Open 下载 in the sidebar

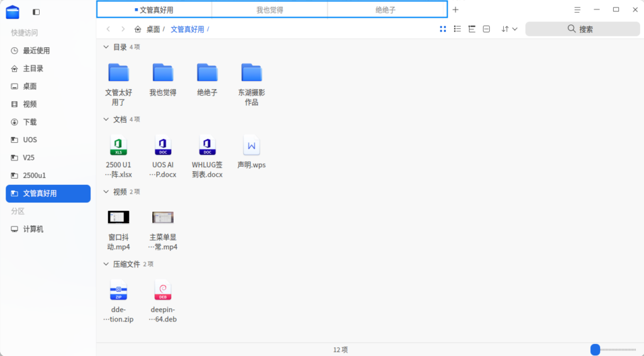click(30, 122)
